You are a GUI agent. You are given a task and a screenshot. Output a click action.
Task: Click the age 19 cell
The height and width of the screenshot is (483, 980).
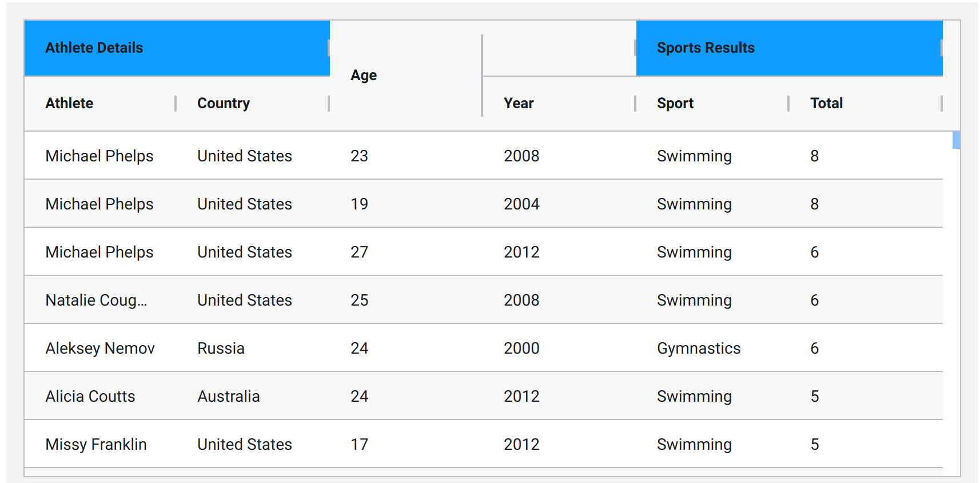pos(360,204)
